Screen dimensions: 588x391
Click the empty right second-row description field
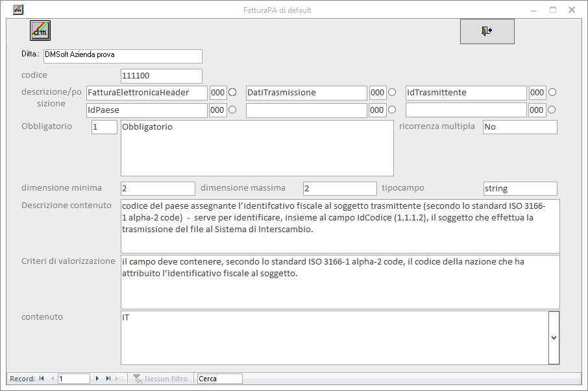coord(466,110)
